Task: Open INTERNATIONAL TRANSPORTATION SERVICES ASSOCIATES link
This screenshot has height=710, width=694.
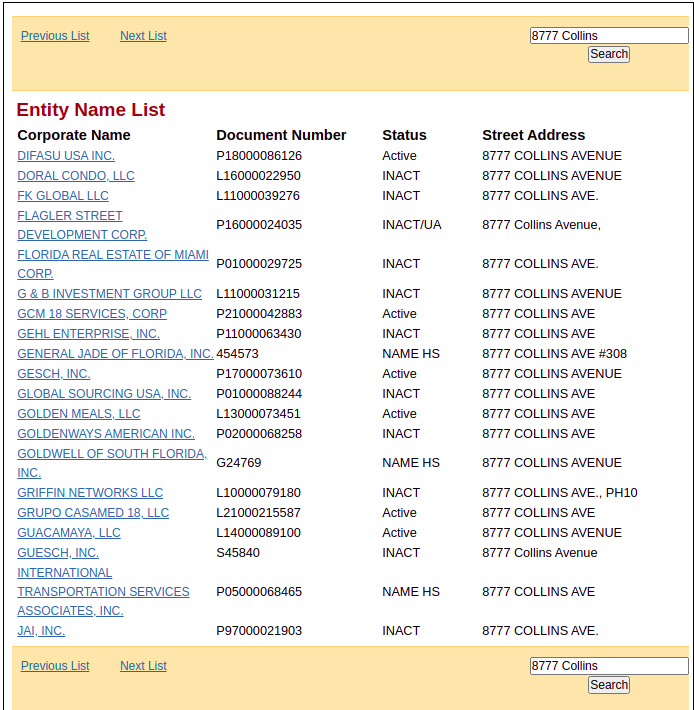Action: tap(103, 592)
